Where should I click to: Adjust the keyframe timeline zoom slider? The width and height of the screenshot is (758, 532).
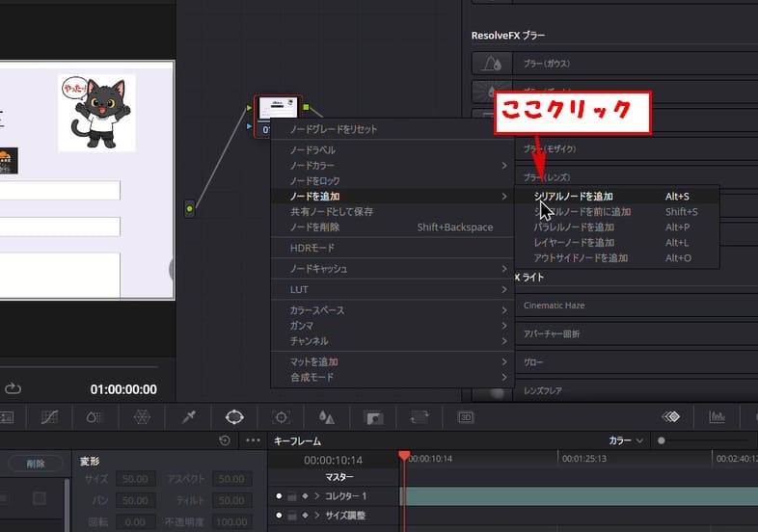tap(662, 440)
